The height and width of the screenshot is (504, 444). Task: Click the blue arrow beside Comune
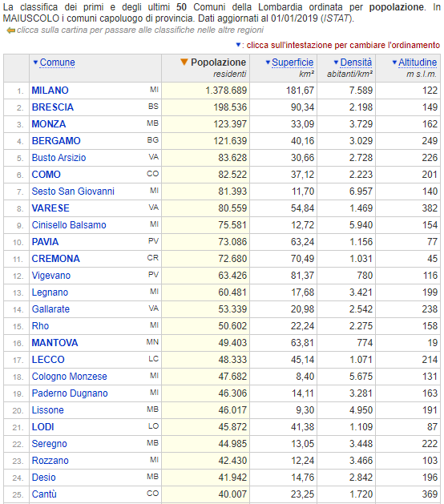click(x=35, y=62)
